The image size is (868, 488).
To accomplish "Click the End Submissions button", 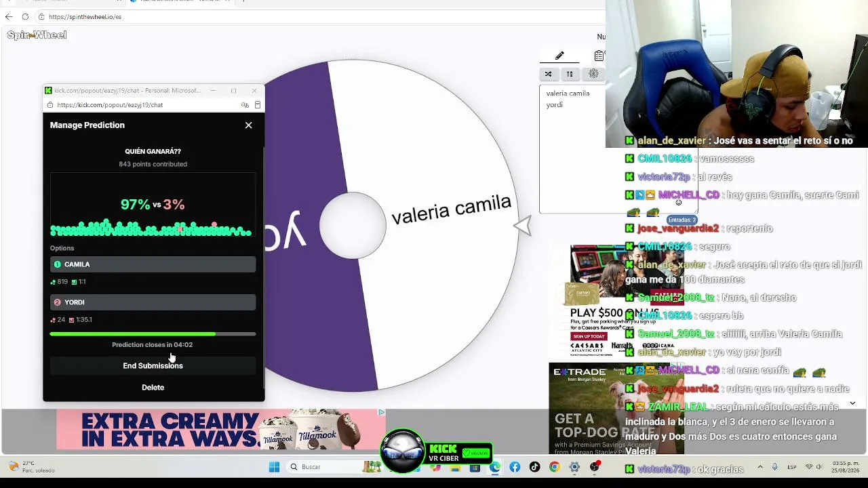I will (x=153, y=366).
